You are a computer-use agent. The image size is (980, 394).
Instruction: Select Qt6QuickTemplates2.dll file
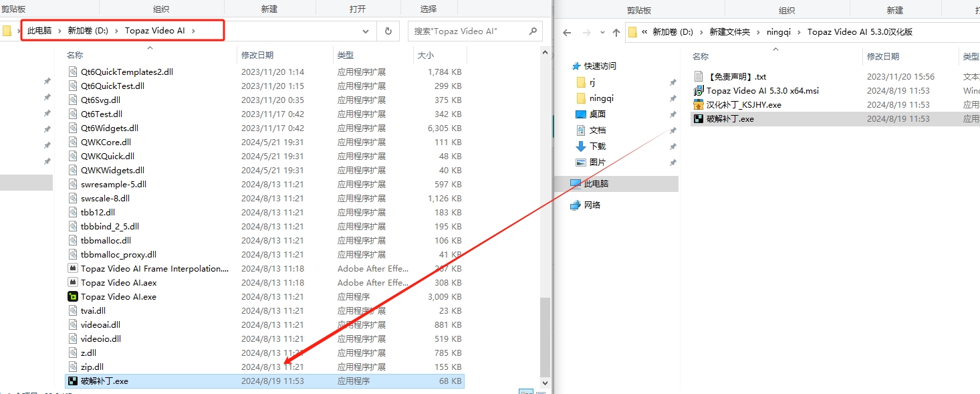click(127, 72)
